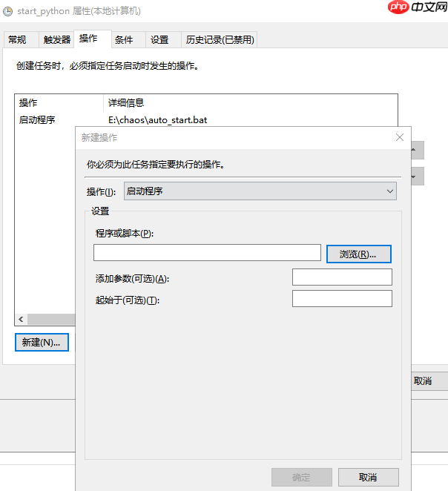Screen dimensions: 448x491
Task: Switch to the 常规 tab
Action: coord(21,40)
